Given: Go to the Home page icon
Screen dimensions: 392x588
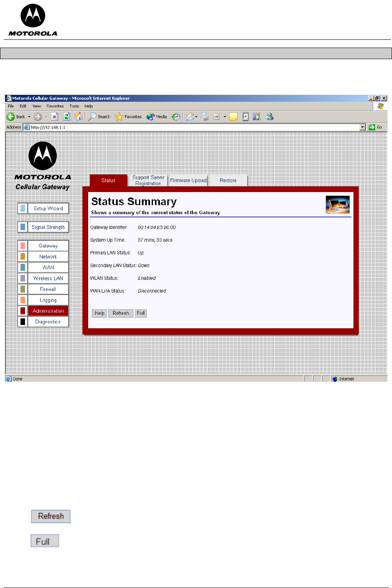Looking at the screenshot, I should (x=78, y=117).
